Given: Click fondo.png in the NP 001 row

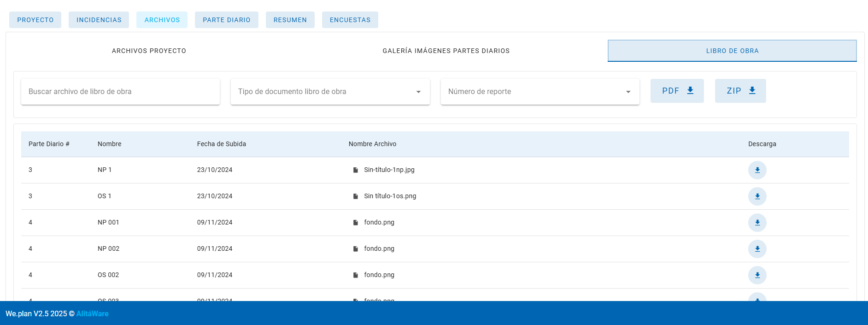Looking at the screenshot, I should pyautogui.click(x=379, y=222).
